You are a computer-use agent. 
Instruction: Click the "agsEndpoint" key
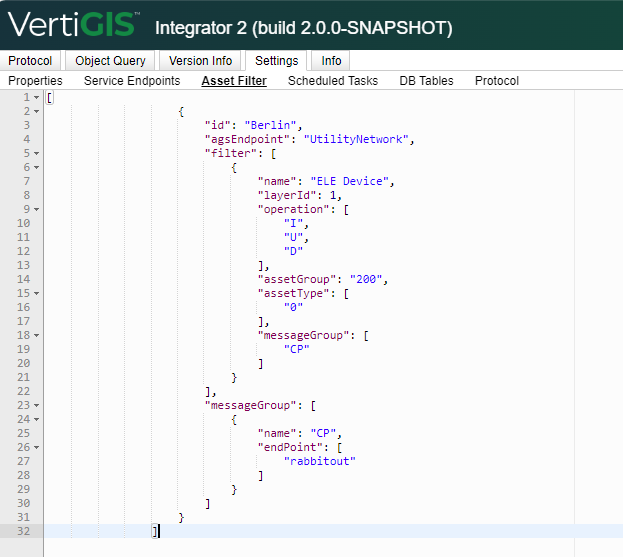click(247, 139)
